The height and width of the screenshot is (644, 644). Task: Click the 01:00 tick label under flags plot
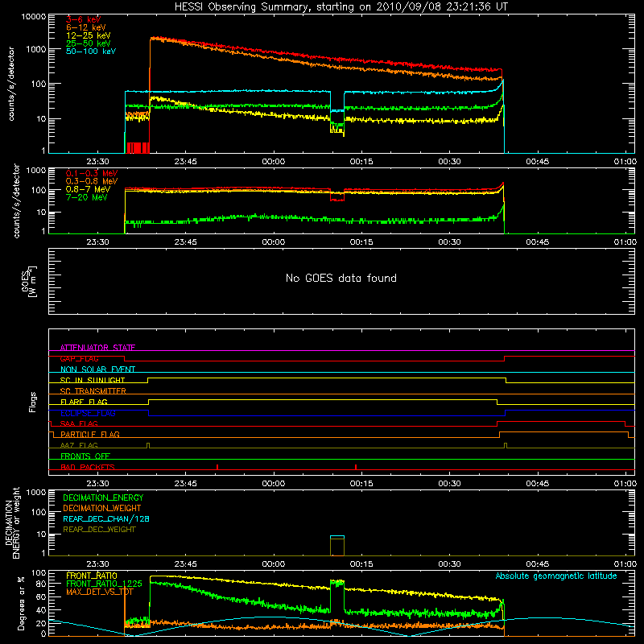click(x=625, y=484)
